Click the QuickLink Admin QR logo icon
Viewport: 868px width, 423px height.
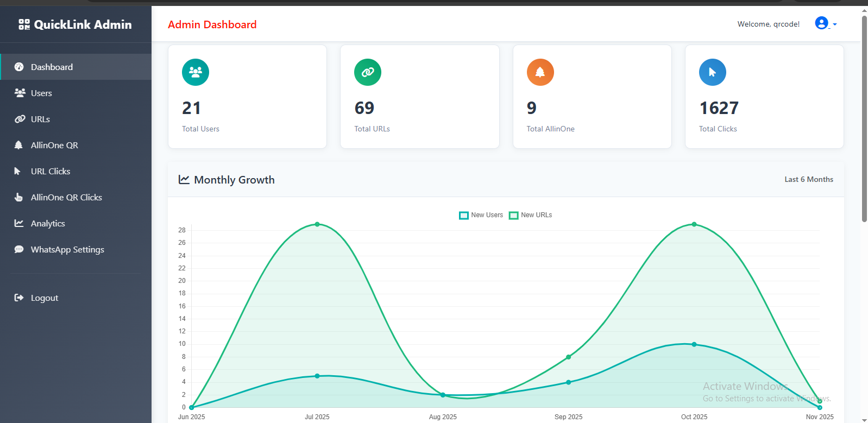24,24
